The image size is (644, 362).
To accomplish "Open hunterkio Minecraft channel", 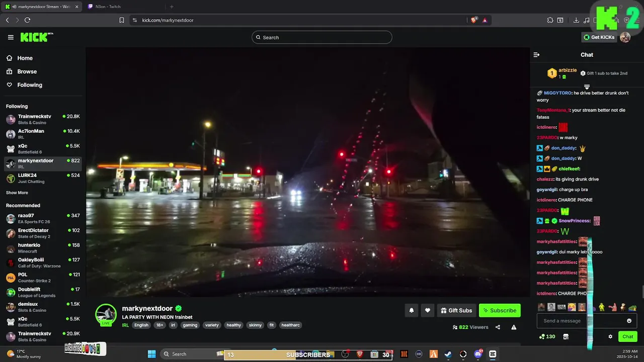I will pos(43,248).
